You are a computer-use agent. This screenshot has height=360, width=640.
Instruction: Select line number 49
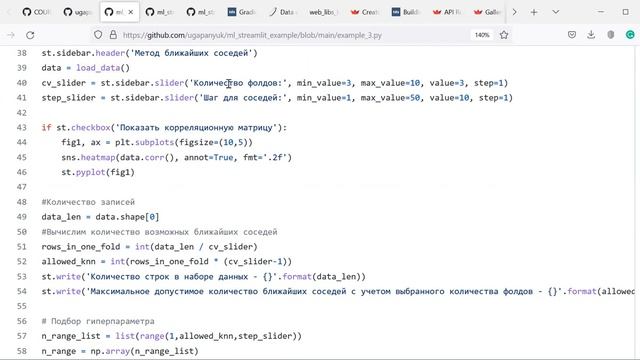(x=22, y=217)
